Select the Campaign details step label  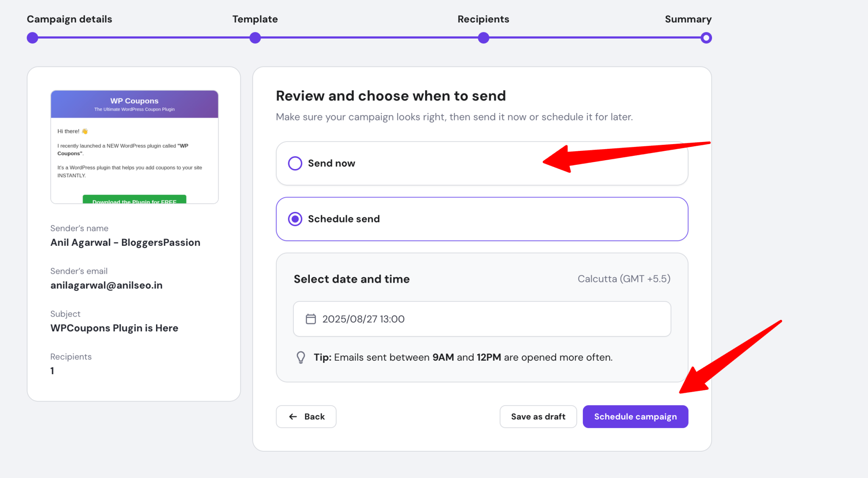pos(70,19)
